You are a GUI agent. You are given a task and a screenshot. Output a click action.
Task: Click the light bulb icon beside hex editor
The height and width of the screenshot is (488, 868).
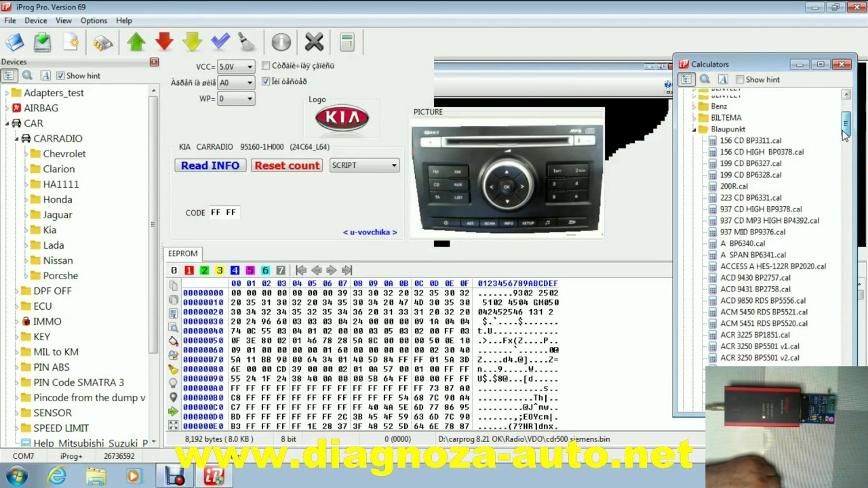click(x=173, y=384)
